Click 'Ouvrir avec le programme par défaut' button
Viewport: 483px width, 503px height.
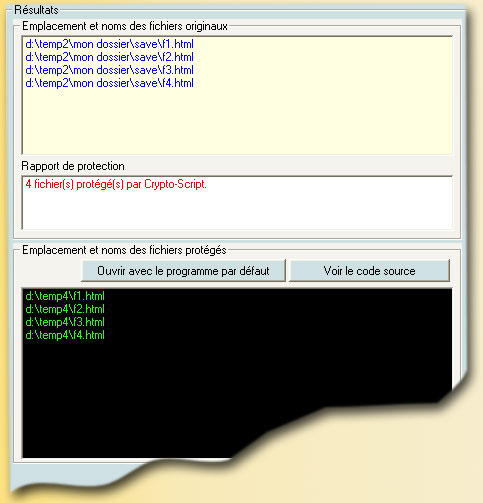(x=183, y=271)
